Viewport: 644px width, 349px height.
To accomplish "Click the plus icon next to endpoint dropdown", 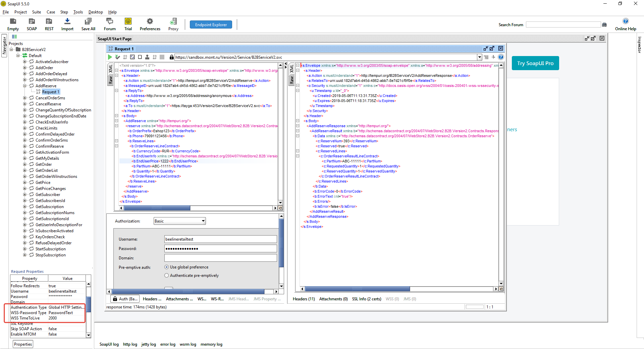I will pyautogui.click(x=493, y=57).
